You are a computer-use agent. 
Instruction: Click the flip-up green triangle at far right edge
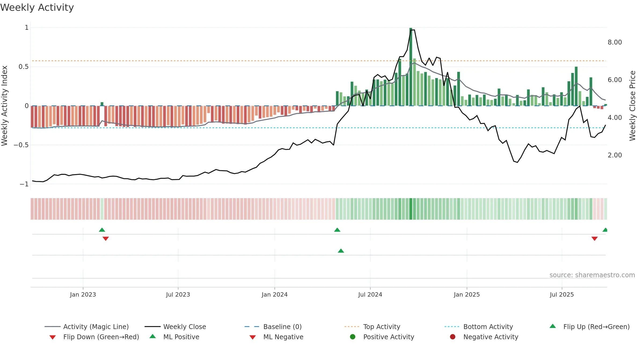click(605, 230)
